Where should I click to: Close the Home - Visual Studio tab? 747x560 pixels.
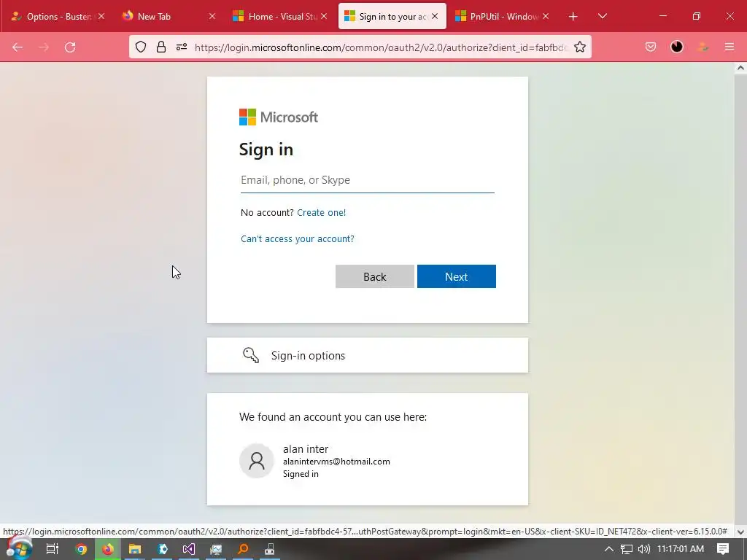click(324, 16)
